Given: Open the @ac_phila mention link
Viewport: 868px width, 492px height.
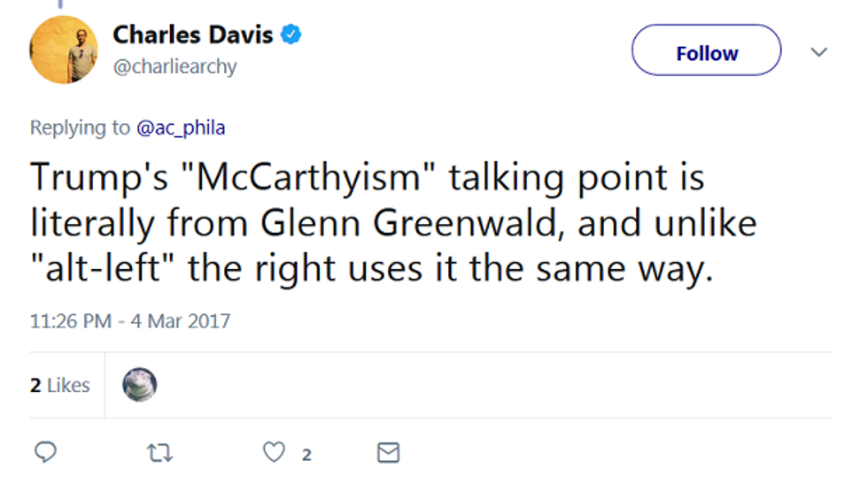Looking at the screenshot, I should pos(181,127).
